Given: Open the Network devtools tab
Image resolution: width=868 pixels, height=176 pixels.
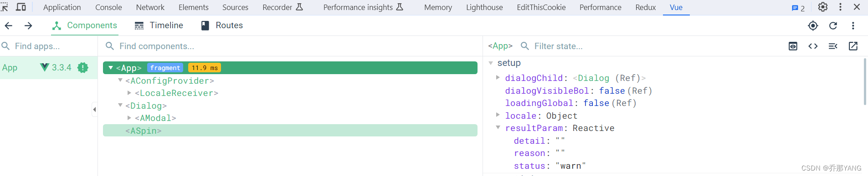Looking at the screenshot, I should point(150,7).
